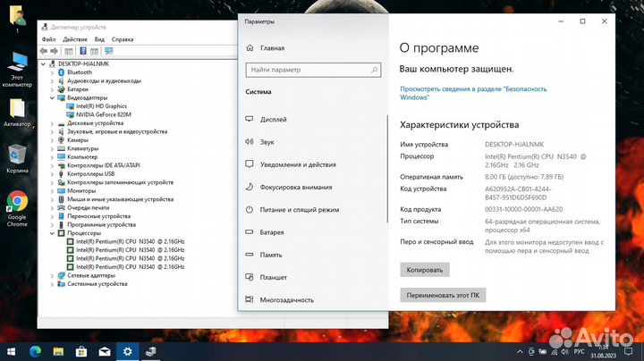Open Google Chrome desktop shortcut
644x361 pixels.
[17, 209]
